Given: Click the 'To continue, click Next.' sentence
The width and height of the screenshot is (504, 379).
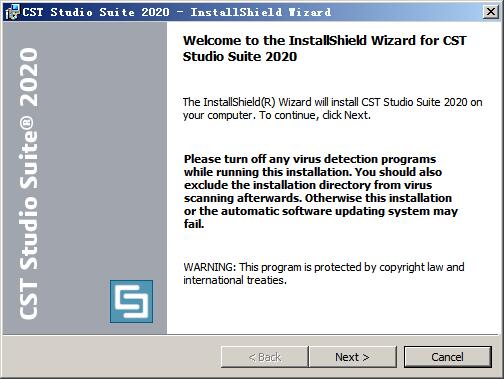Looking at the screenshot, I should (315, 115).
